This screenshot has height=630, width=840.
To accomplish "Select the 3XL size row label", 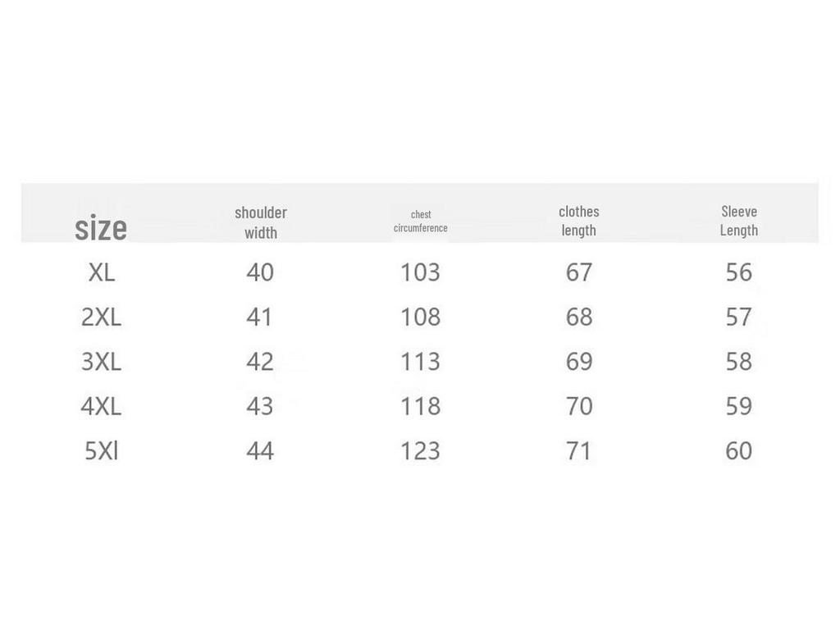I will click(101, 362).
